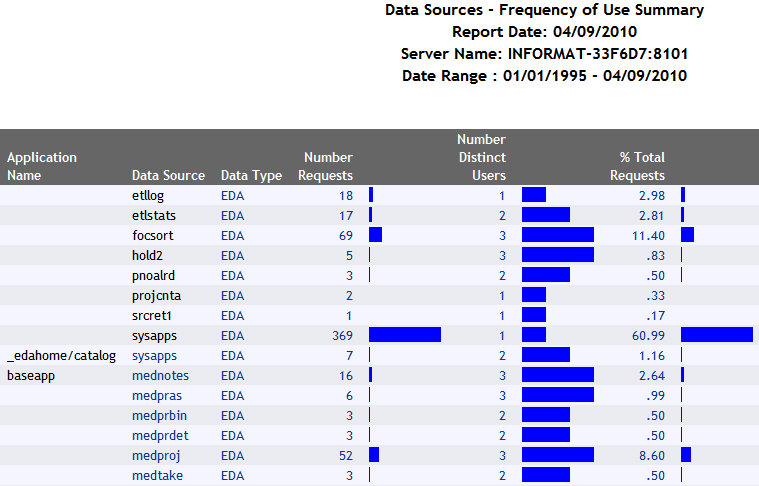Click the Report Date 04/09/2010 line
The height and width of the screenshot is (486, 759).
(x=545, y=32)
